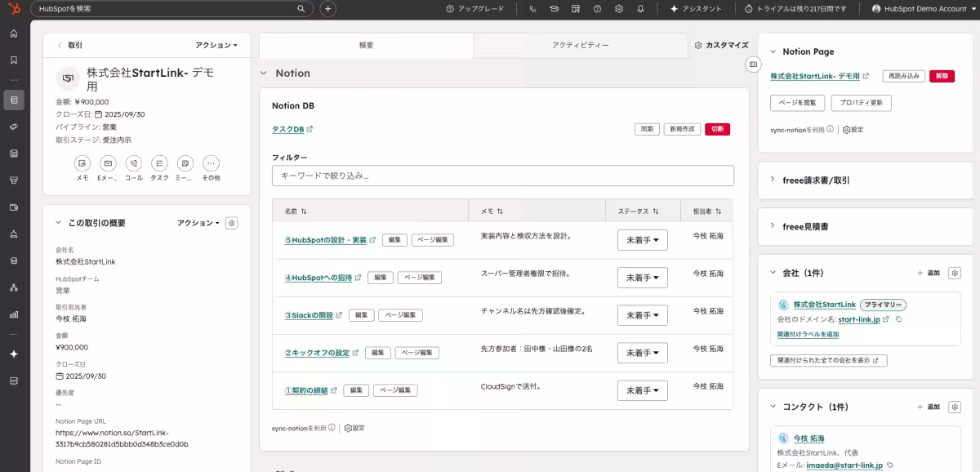Open the settings gear in top bar
This screenshot has width=980, height=472.
[x=619, y=9]
